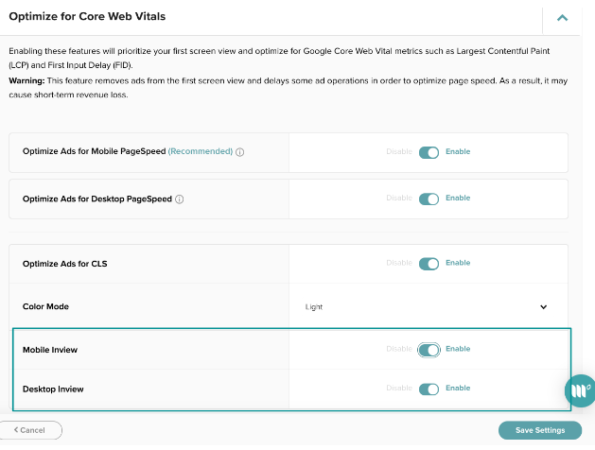
Task: Click the (Recommended) text link
Action: (200, 151)
